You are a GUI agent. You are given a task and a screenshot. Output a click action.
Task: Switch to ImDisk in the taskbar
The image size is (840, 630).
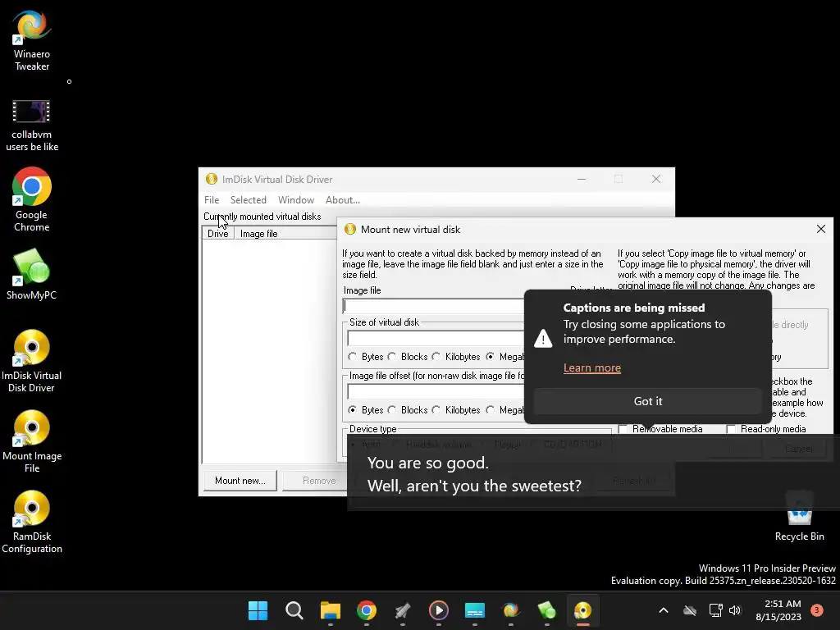[x=583, y=610]
